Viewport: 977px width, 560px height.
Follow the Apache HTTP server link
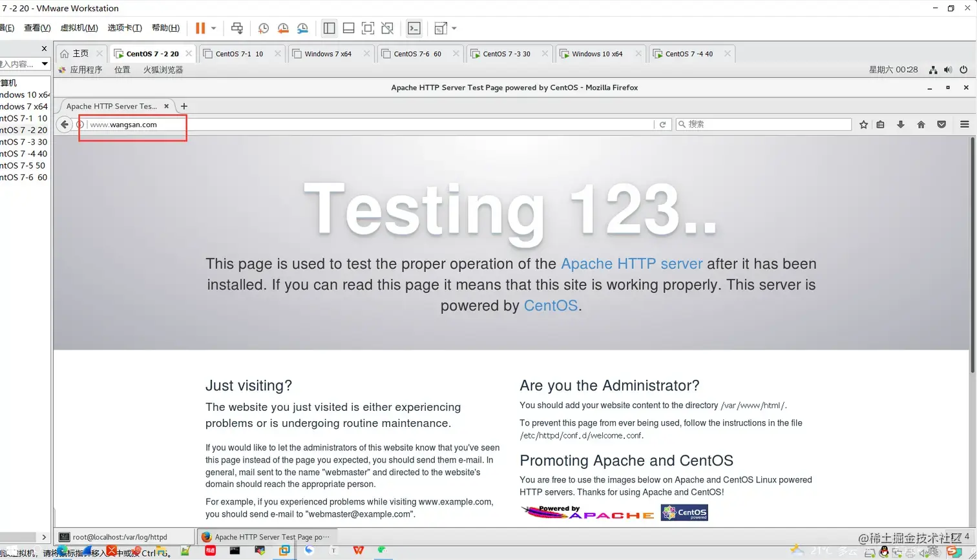click(631, 264)
